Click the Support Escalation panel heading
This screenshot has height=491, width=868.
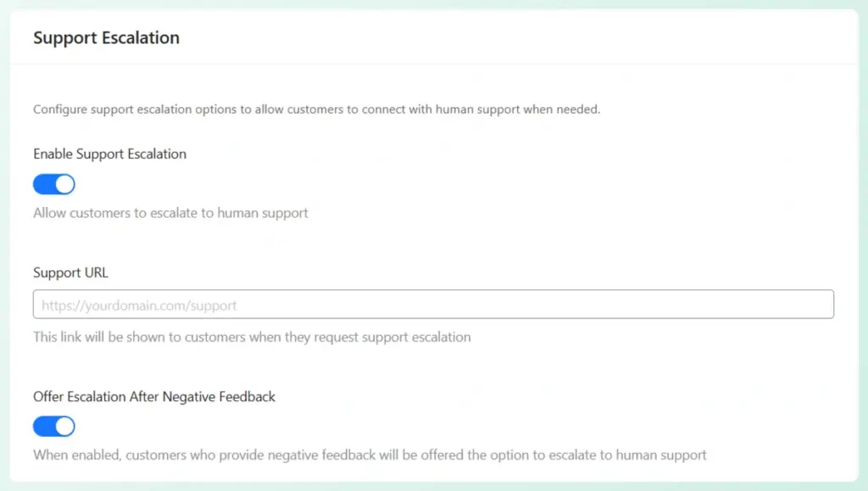106,37
